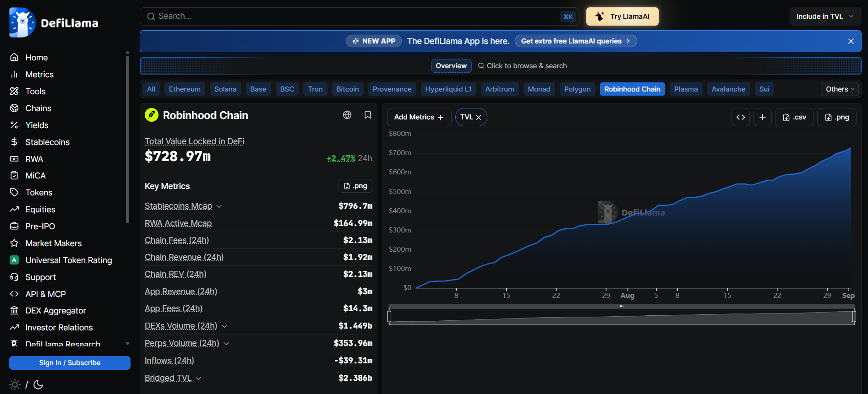
Task: Click Get extra free LlamaAI queries
Action: pyautogui.click(x=576, y=41)
